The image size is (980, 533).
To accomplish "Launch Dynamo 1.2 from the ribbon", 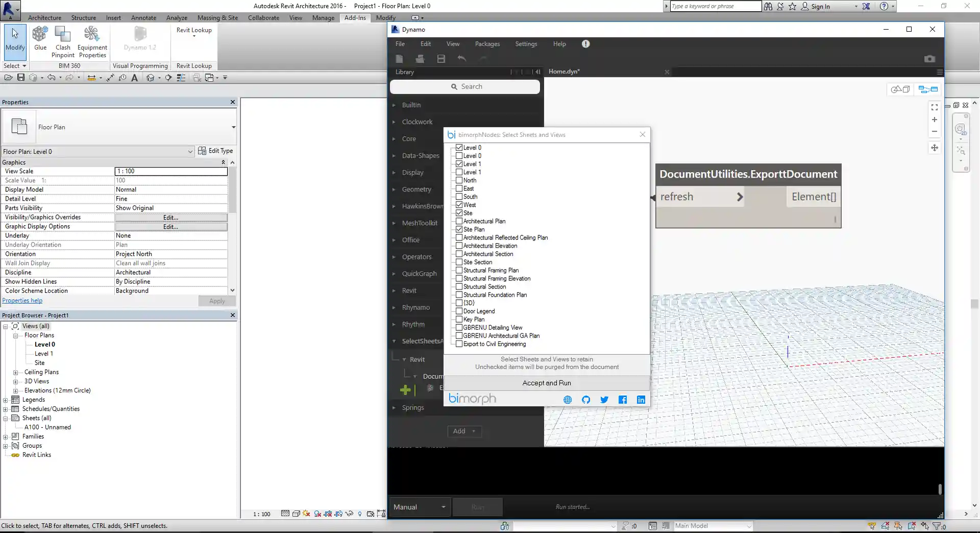I will click(139, 41).
